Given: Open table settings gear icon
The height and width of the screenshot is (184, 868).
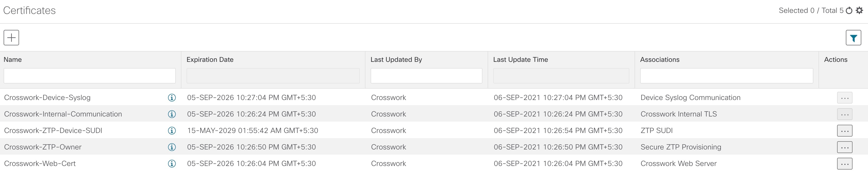Looking at the screenshot, I should pyautogui.click(x=859, y=11).
